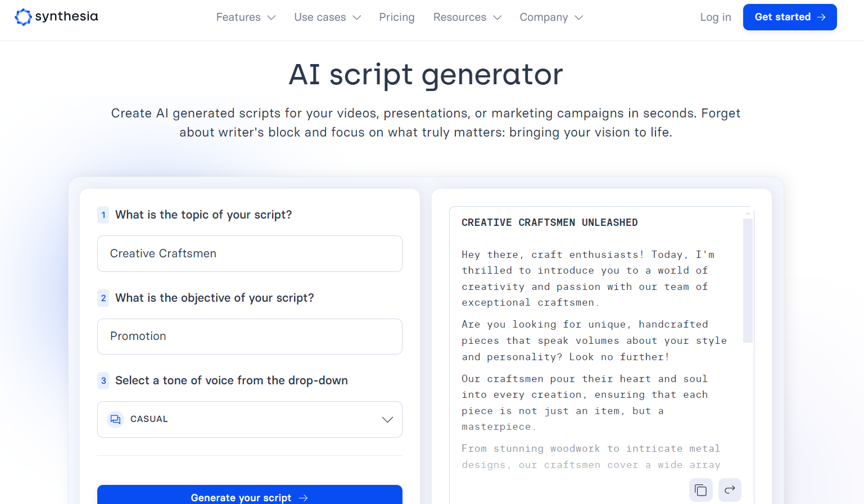Regenerate the script output

[729, 489]
